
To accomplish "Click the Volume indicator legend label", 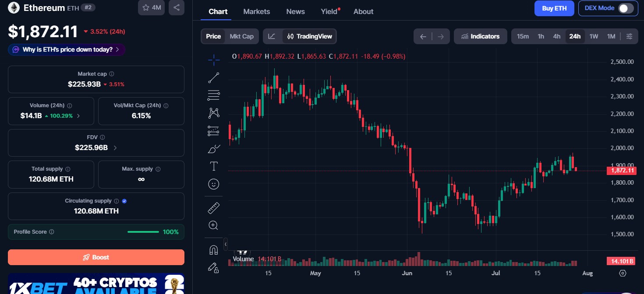I will 243,259.
